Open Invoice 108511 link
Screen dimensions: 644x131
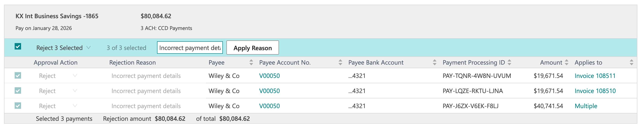click(x=595, y=76)
